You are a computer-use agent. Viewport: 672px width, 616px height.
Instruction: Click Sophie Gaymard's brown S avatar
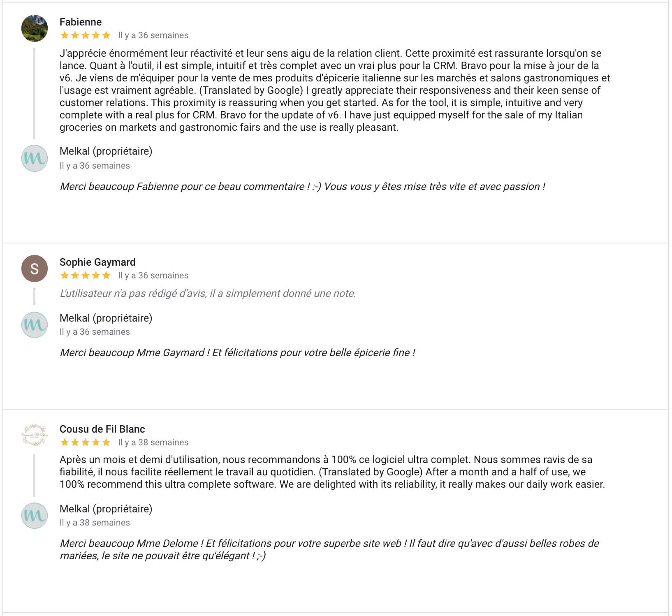(35, 269)
